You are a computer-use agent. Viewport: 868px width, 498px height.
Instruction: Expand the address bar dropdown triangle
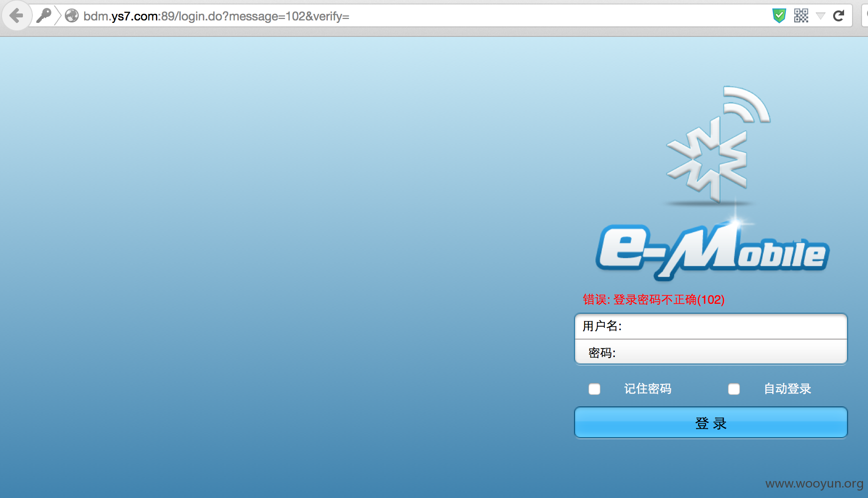tap(821, 16)
